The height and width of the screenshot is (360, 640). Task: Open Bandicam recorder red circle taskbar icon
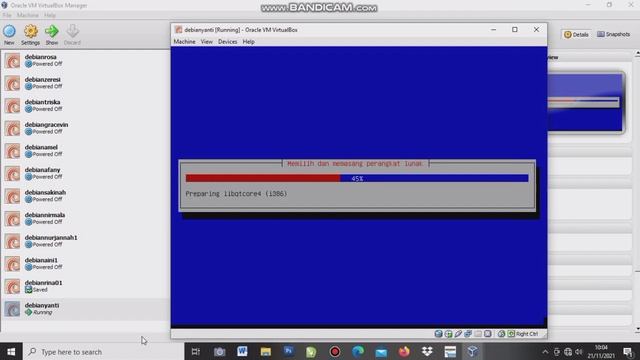pyautogui.click(x=335, y=351)
